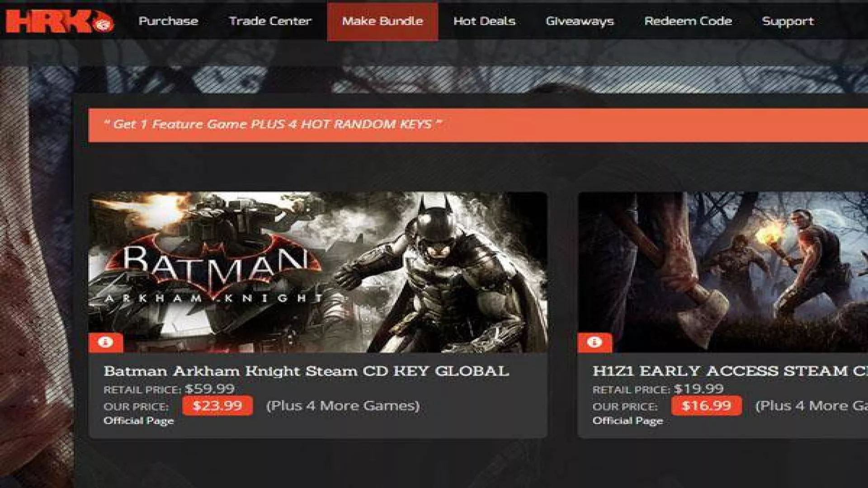The image size is (868, 488).
Task: Open Support section
Action: 788,21
